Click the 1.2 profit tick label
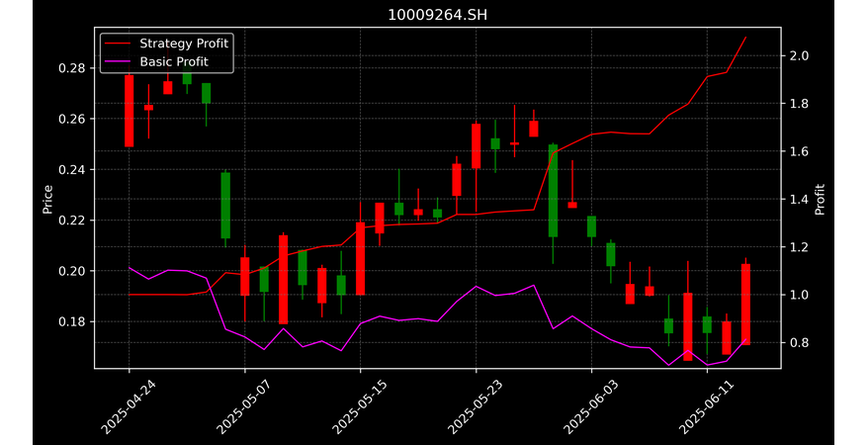This screenshot has height=445, width=868. 800,247
